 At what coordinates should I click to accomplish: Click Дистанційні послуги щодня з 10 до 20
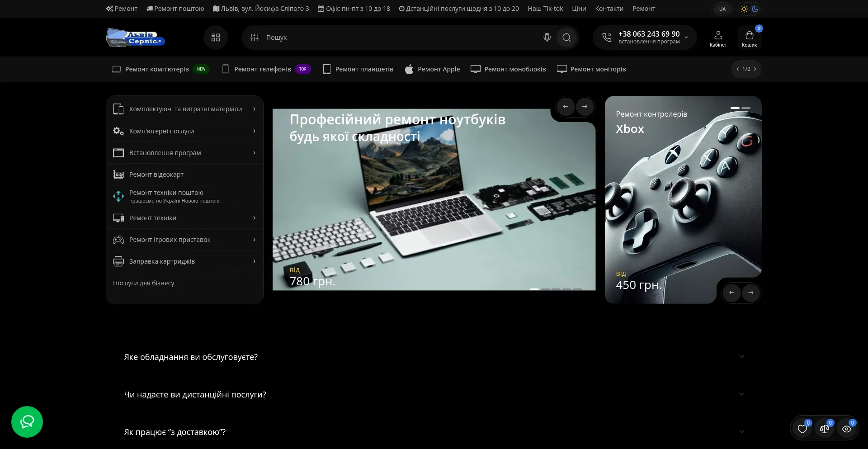click(x=459, y=9)
